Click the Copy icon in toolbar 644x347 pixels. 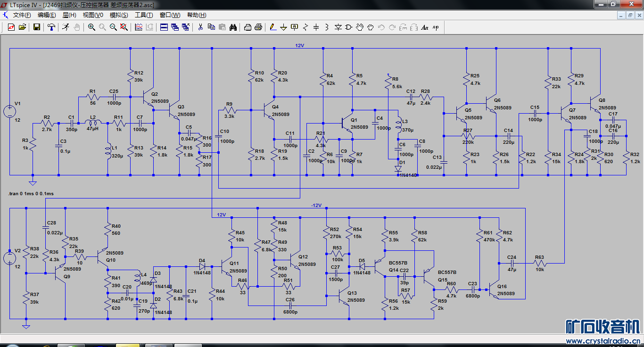coord(211,27)
